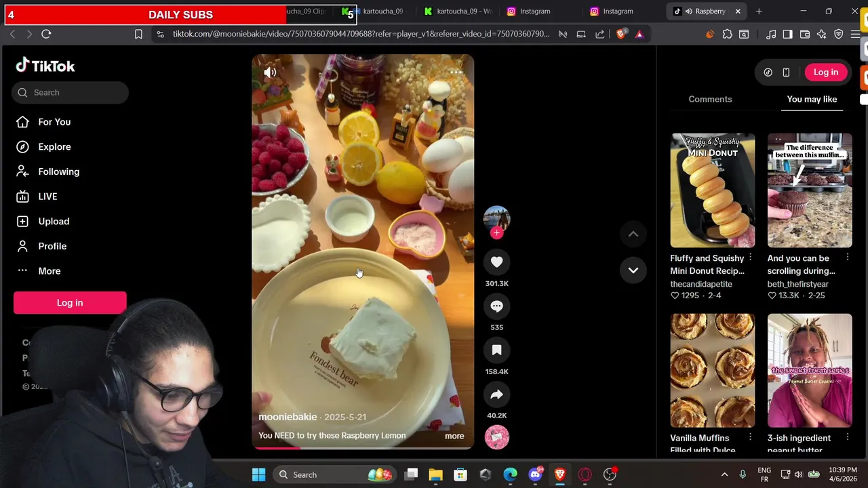Toggle the browser sidebar panel
Screen dimensions: 868x488
click(787, 34)
